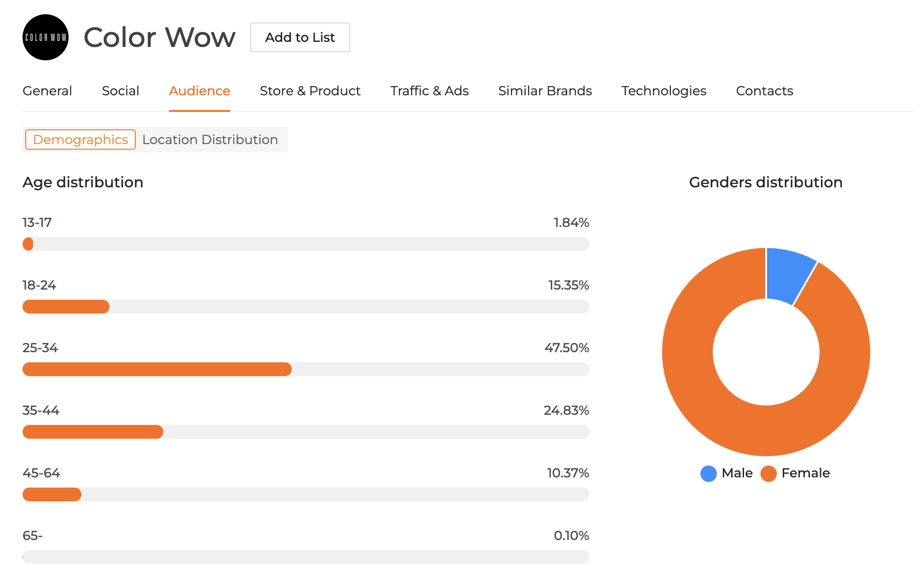Switch to the Technologies tab

(664, 91)
